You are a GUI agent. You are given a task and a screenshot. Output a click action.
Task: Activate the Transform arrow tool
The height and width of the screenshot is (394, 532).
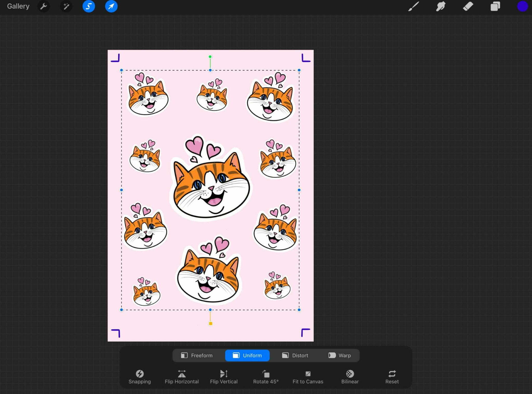point(111,6)
